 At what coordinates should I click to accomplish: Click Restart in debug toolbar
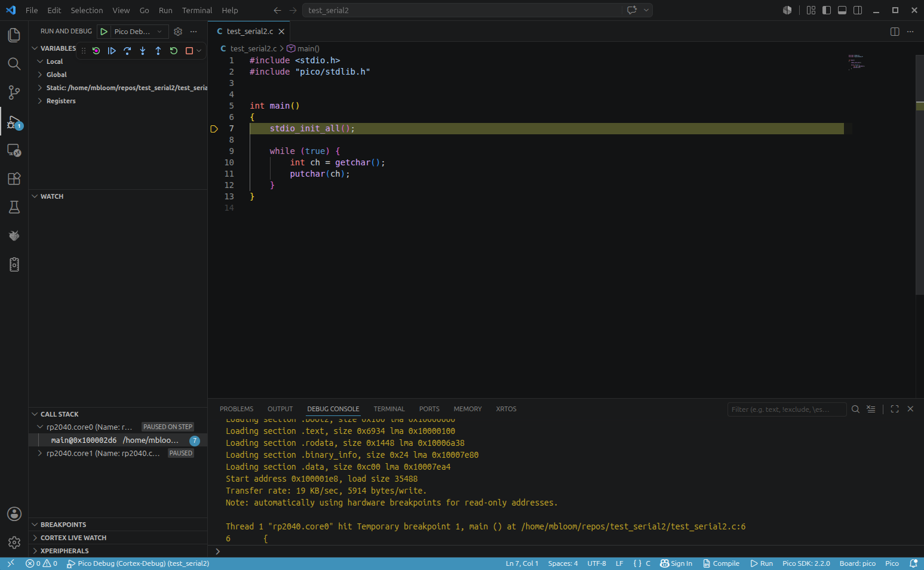[x=174, y=51]
